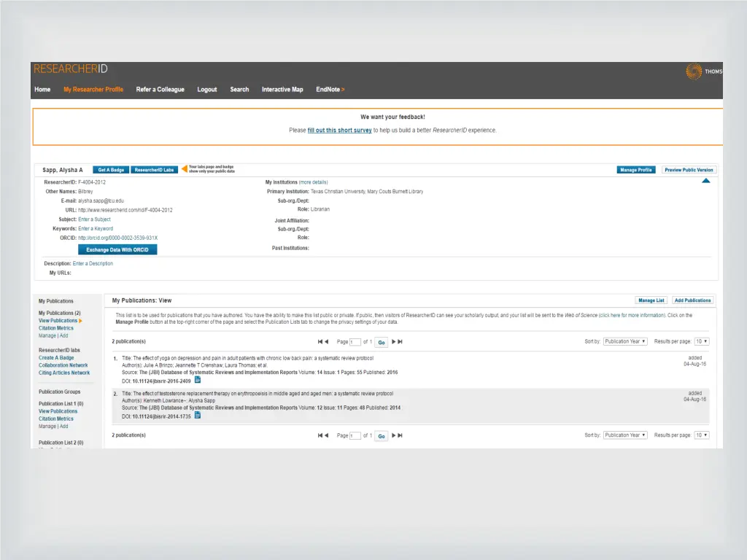The height and width of the screenshot is (560, 747).
Task: Click Enter a Description link
Action: 93,263
